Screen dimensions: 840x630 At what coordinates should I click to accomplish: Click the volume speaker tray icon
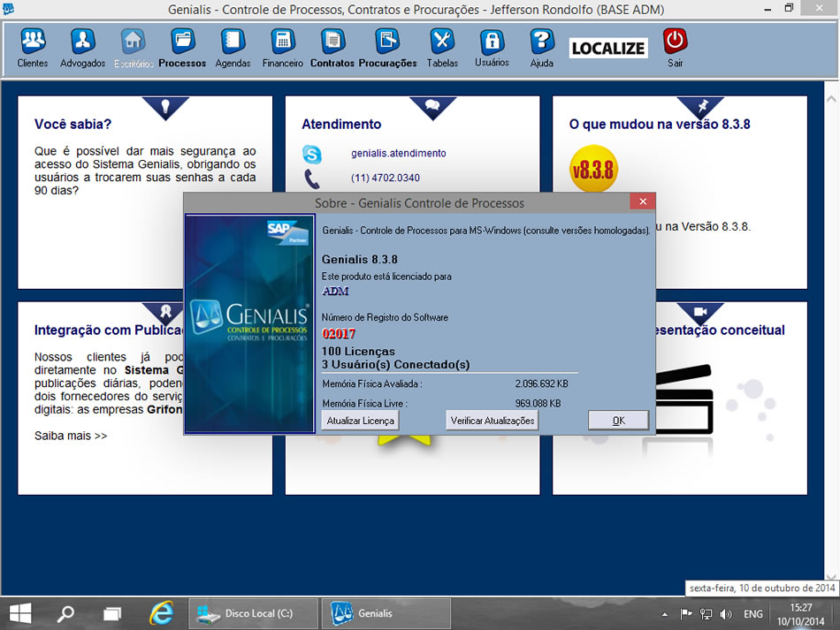(x=726, y=614)
